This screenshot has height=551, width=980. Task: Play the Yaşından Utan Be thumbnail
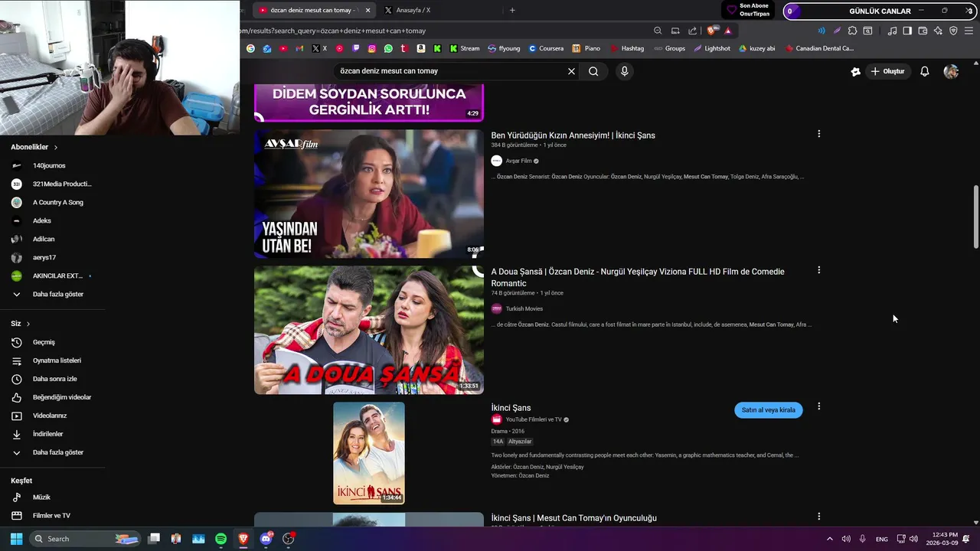pos(369,194)
